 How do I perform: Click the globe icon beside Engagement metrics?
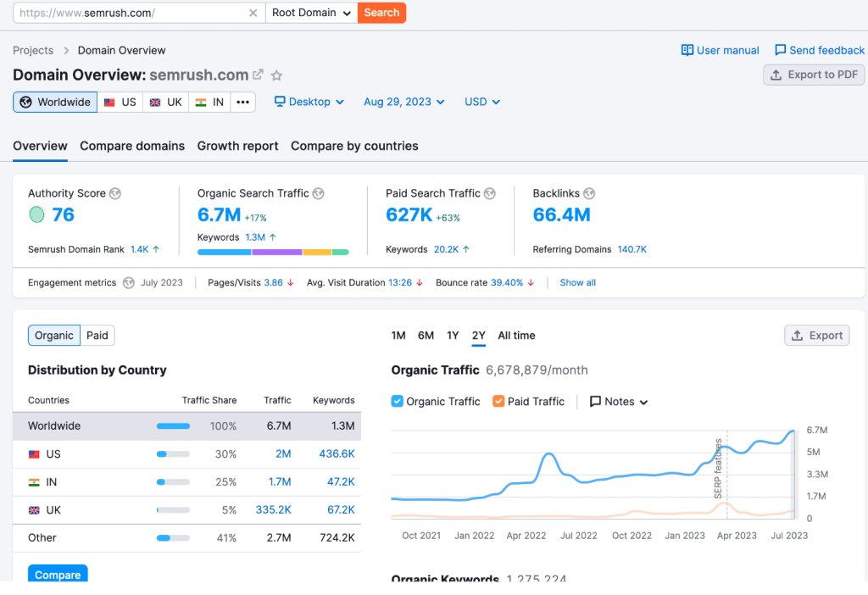tap(129, 283)
